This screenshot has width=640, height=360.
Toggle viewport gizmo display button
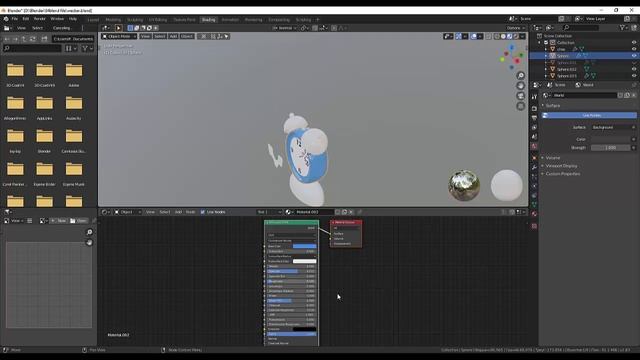click(459, 36)
